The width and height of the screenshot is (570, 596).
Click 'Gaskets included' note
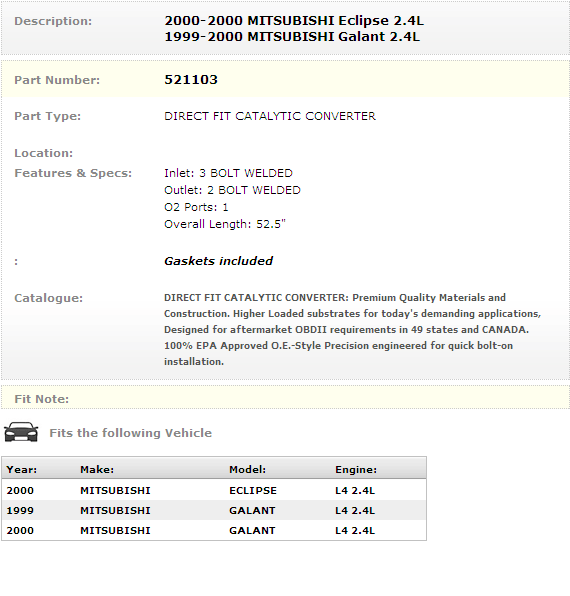(x=218, y=261)
